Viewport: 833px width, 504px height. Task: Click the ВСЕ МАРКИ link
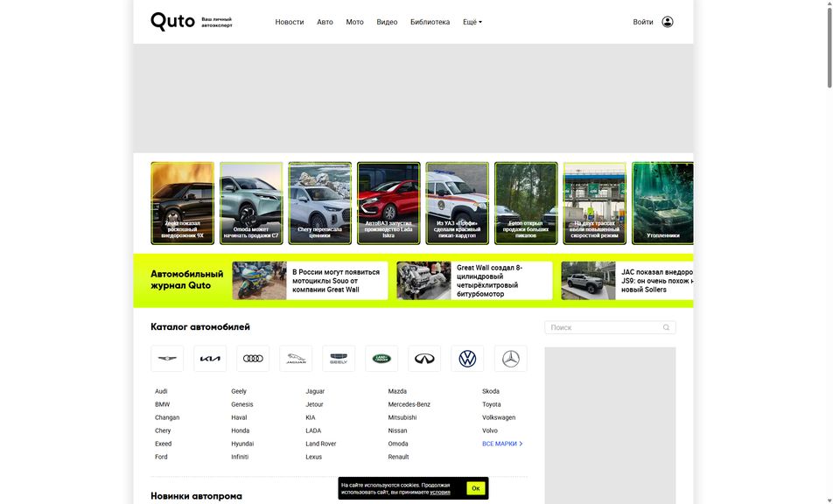[502, 444]
